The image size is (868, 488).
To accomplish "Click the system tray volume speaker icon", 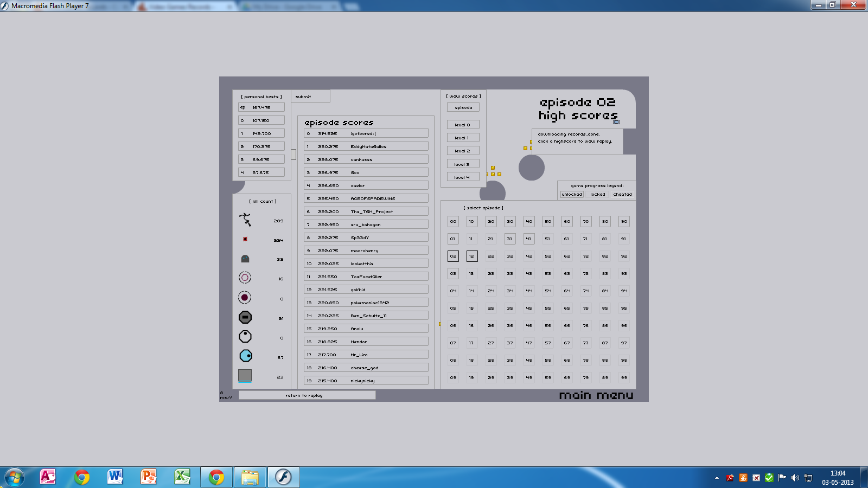I will point(795,478).
